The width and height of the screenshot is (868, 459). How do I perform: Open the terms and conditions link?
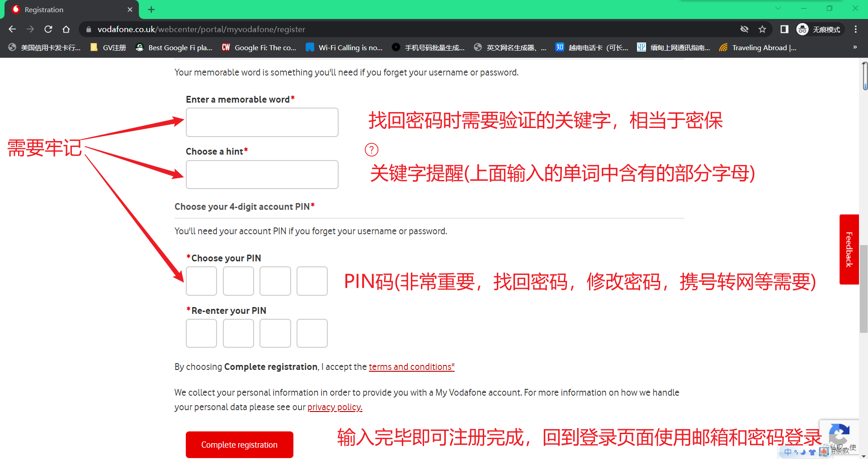(x=411, y=367)
